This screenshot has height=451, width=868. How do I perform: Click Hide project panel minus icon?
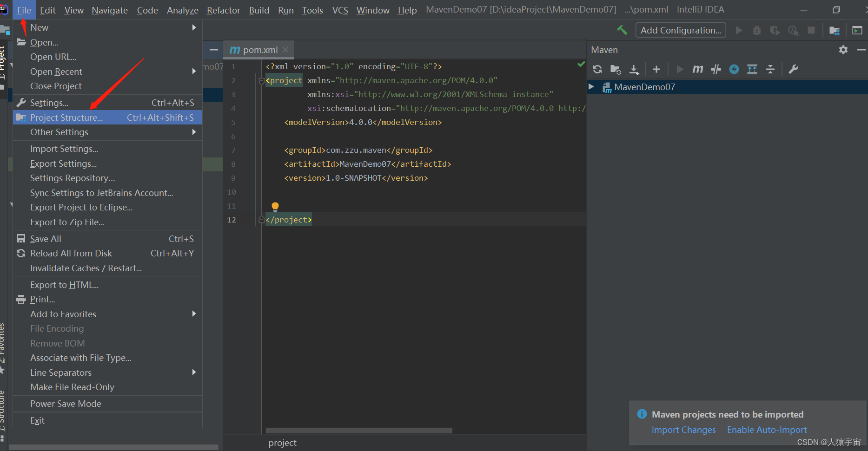click(x=213, y=50)
